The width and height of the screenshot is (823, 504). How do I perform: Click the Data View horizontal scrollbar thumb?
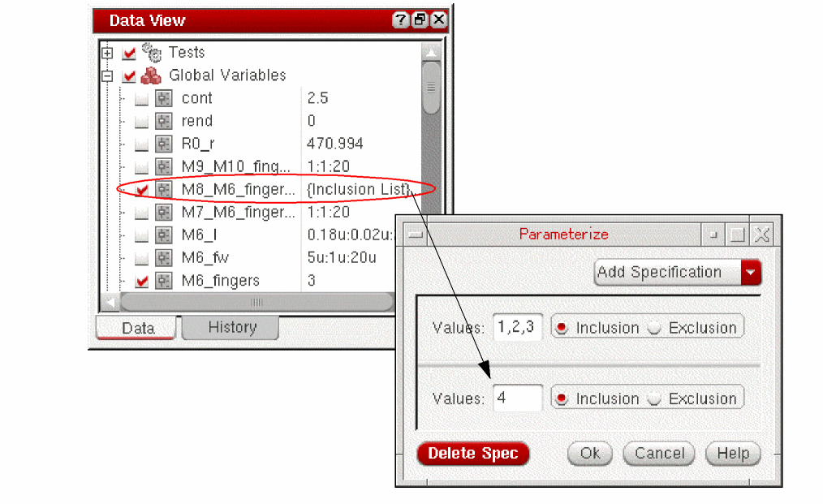pos(256,303)
